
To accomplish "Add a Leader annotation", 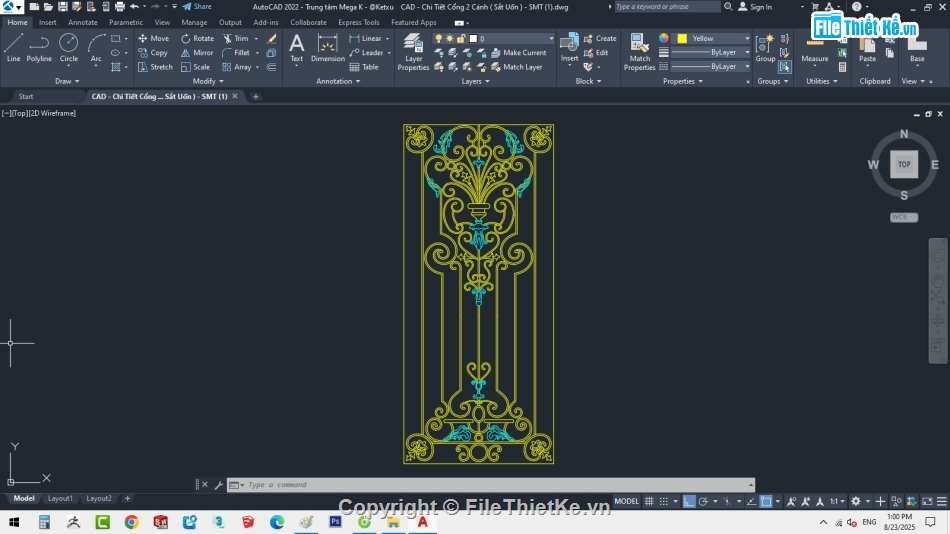I will tap(367, 53).
